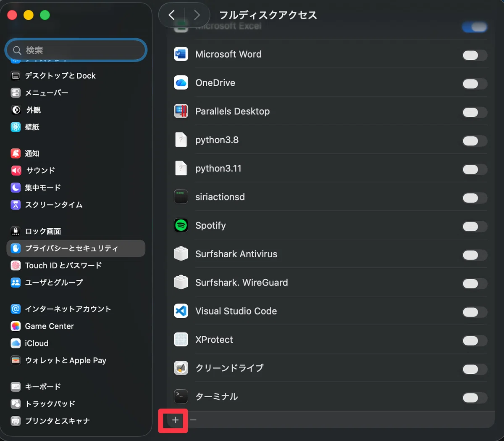
Task: Open トラックパッド settings
Action: tap(76, 404)
